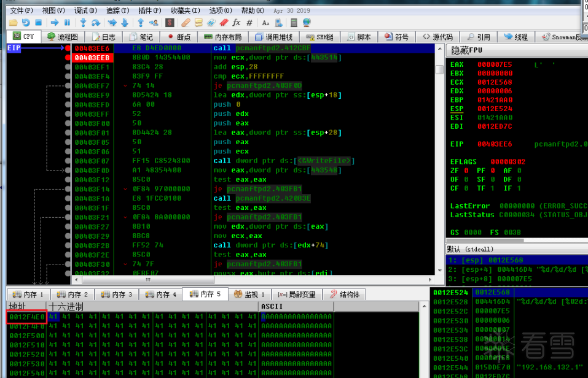Open the calculator icon
This screenshot has height=378, width=588.
(x=294, y=23)
